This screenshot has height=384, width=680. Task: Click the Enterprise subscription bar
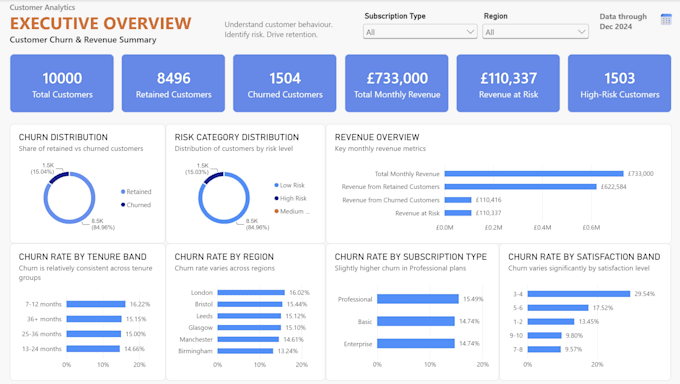tap(416, 344)
